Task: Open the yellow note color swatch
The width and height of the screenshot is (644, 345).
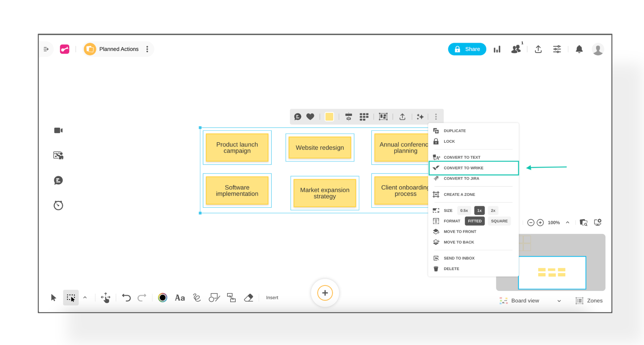Action: 329,117
